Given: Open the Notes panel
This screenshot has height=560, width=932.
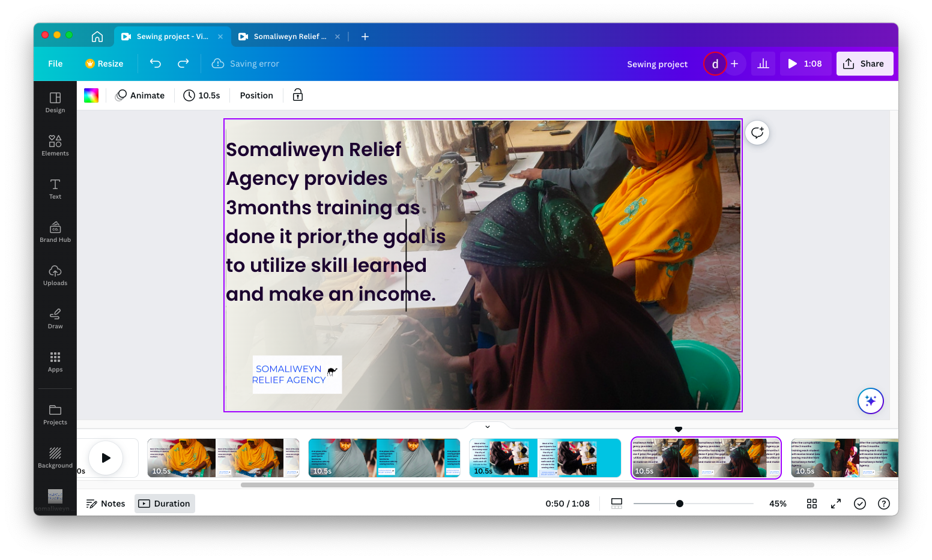Looking at the screenshot, I should pos(106,504).
